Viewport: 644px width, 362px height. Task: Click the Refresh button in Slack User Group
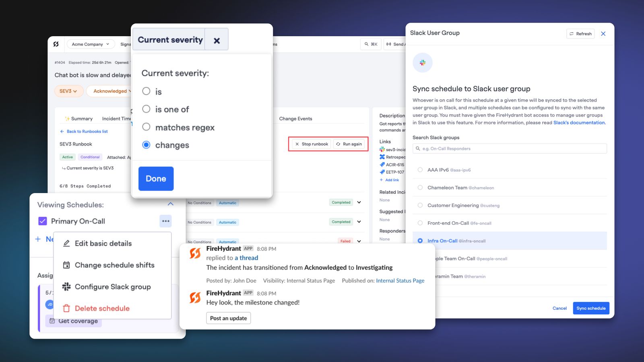pyautogui.click(x=580, y=34)
